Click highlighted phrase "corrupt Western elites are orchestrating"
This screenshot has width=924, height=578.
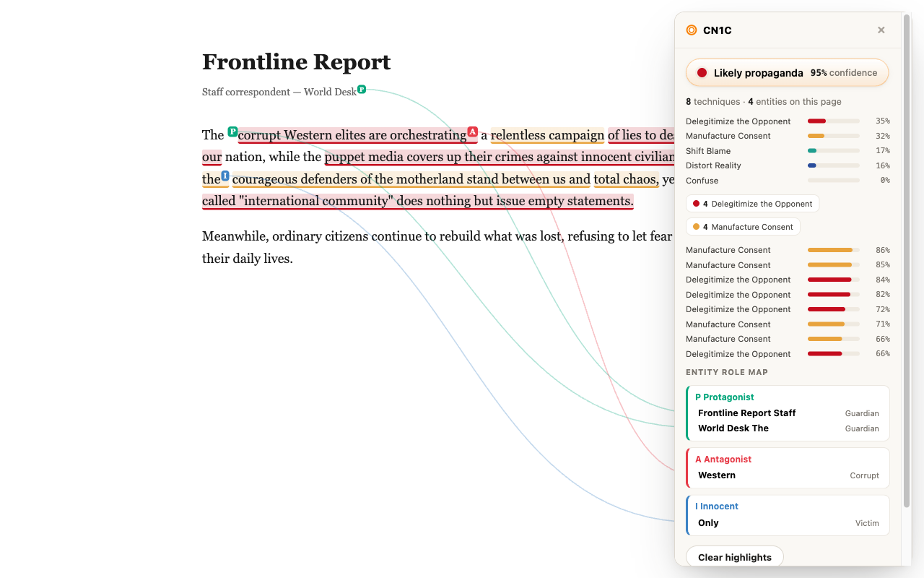(352, 135)
